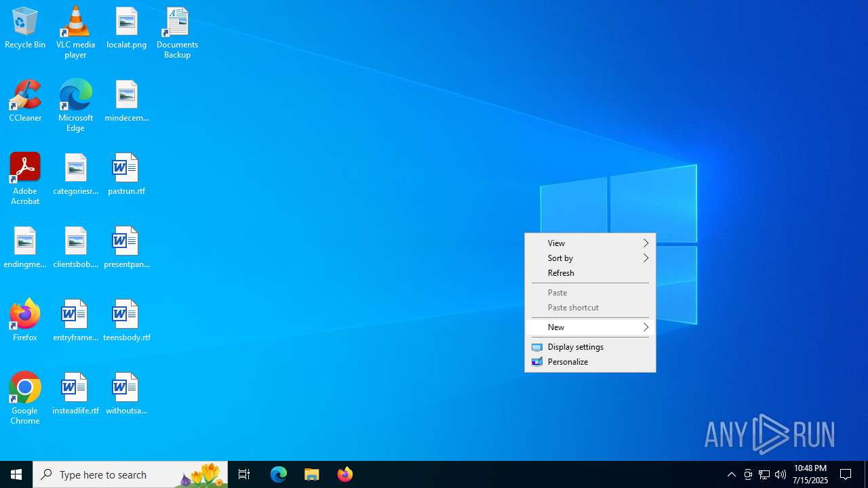This screenshot has height=488, width=868.
Task: Choose Personalize in the context menu
Action: click(590, 362)
